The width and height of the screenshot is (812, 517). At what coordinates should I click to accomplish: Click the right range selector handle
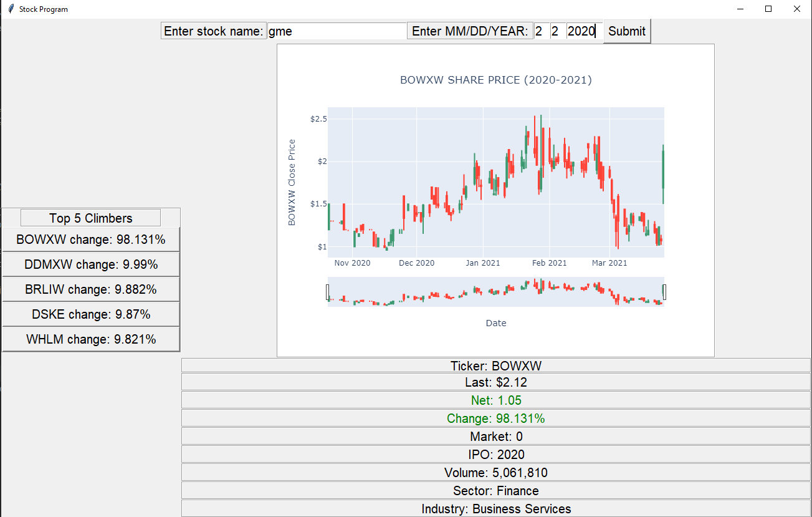[x=664, y=291]
